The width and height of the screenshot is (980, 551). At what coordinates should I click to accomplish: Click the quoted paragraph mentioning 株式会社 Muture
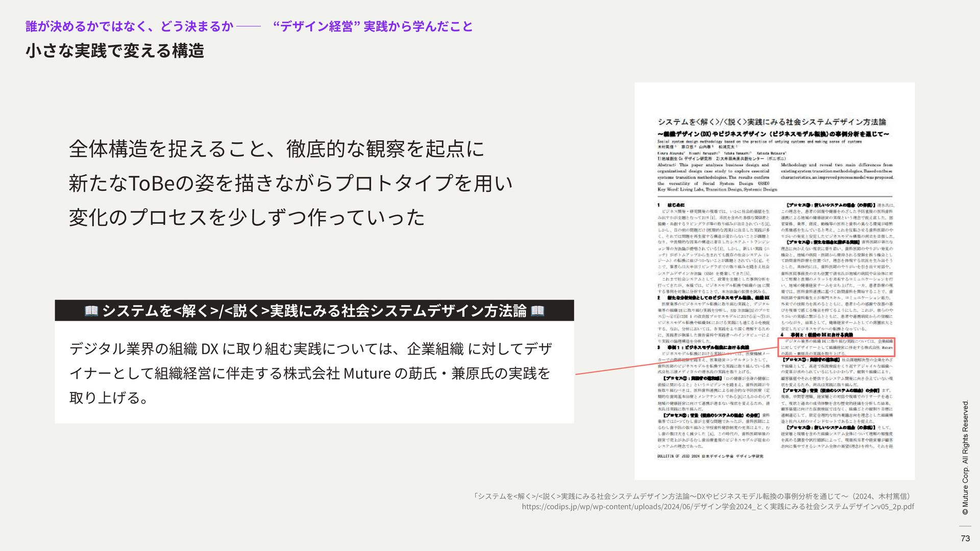pyautogui.click(x=310, y=373)
